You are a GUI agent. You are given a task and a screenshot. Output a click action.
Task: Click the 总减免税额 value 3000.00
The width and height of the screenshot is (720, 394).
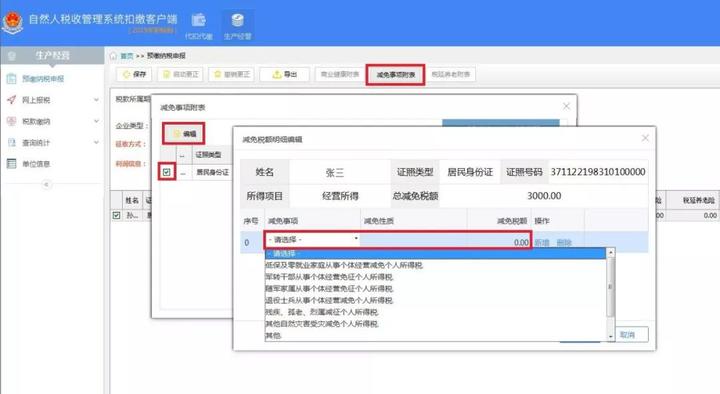[x=544, y=196]
